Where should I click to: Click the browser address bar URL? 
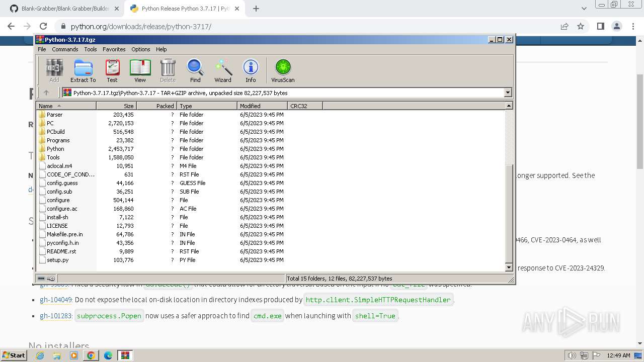(x=141, y=26)
